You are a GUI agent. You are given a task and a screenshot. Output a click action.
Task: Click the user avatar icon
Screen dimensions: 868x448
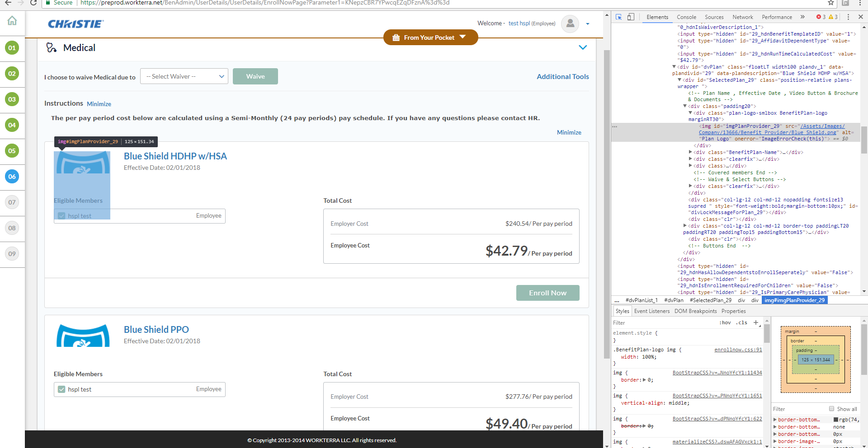(570, 23)
